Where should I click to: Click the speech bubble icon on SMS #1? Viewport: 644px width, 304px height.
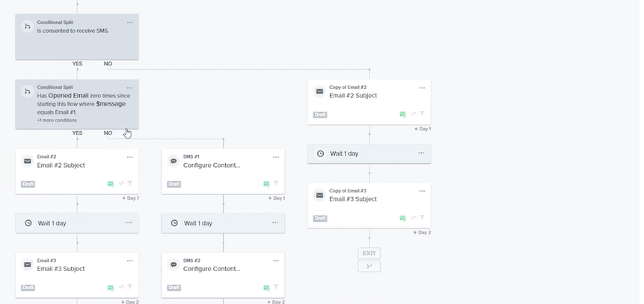(174, 161)
